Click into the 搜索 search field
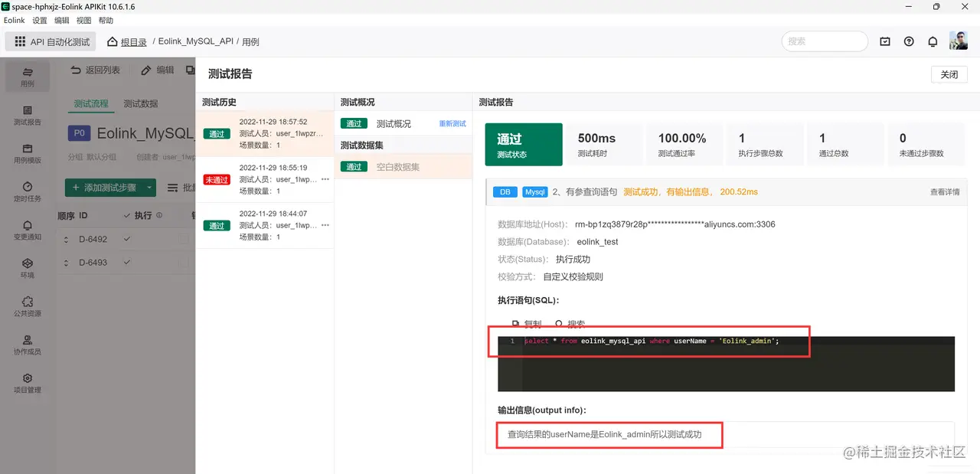Image resolution: width=980 pixels, height=474 pixels. pyautogui.click(x=825, y=41)
